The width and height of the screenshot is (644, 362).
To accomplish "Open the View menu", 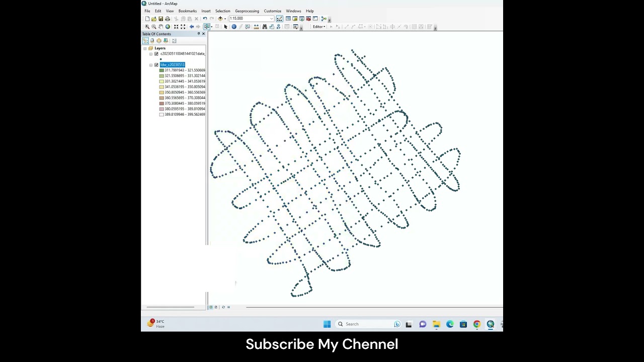I will coord(170,11).
